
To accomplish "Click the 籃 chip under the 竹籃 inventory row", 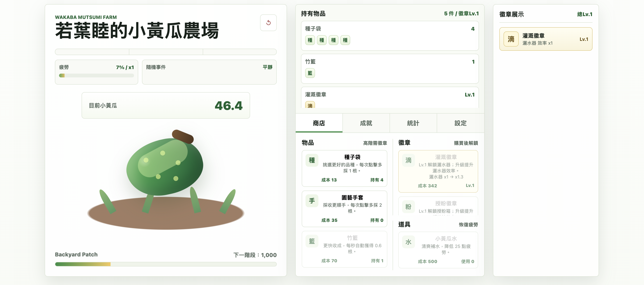I will point(310,73).
